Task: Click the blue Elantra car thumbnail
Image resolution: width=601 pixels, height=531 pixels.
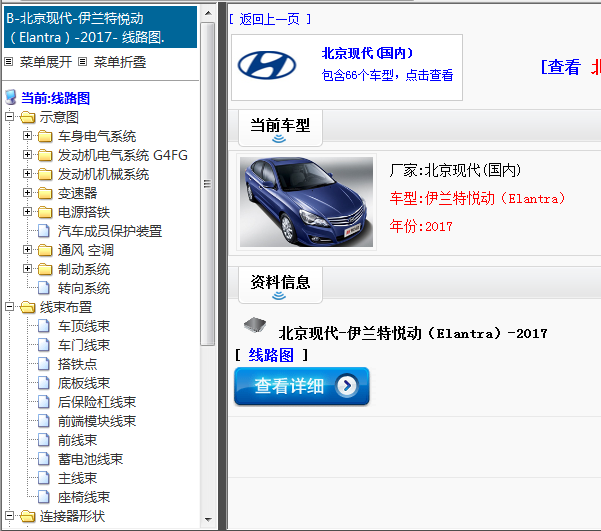Action: 306,202
